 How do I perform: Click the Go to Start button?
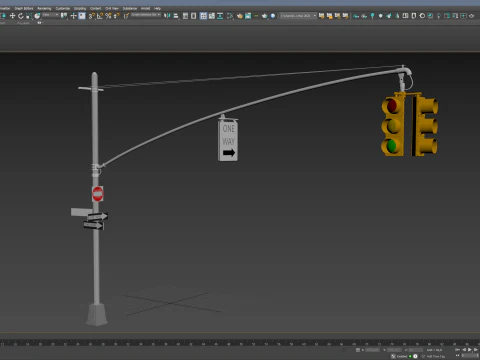point(458,350)
